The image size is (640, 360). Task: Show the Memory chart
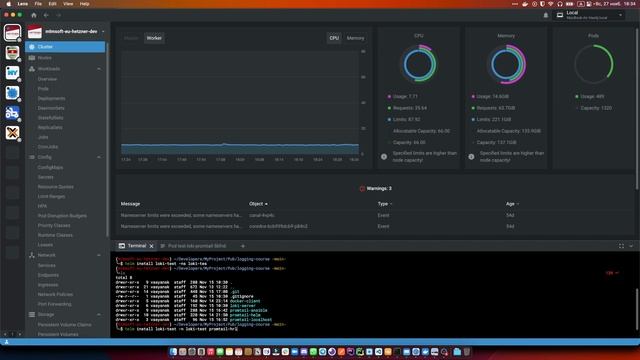pos(356,38)
